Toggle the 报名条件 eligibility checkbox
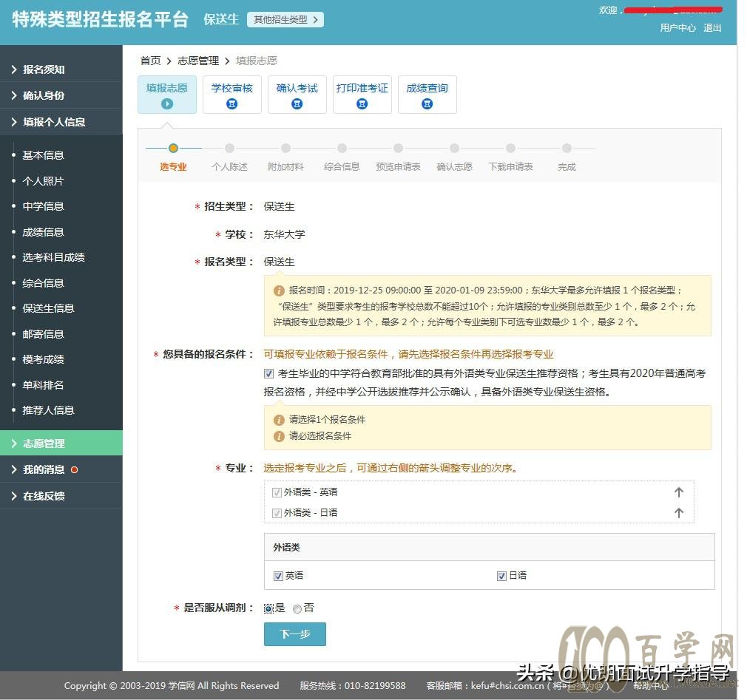 (268, 374)
